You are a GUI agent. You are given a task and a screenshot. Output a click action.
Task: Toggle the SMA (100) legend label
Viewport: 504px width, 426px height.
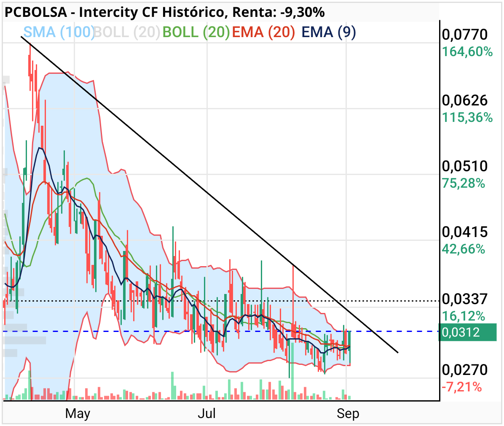59,32
